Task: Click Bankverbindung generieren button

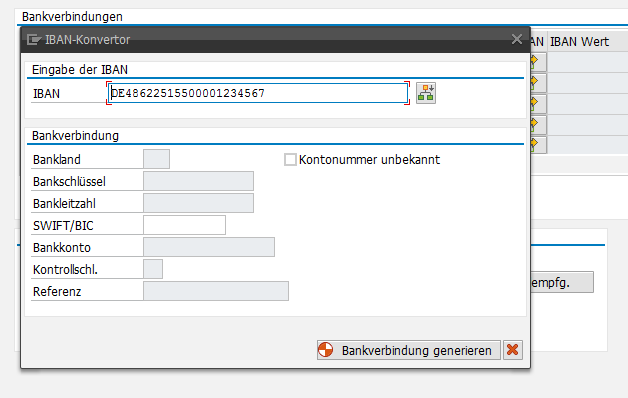Action: tap(409, 350)
